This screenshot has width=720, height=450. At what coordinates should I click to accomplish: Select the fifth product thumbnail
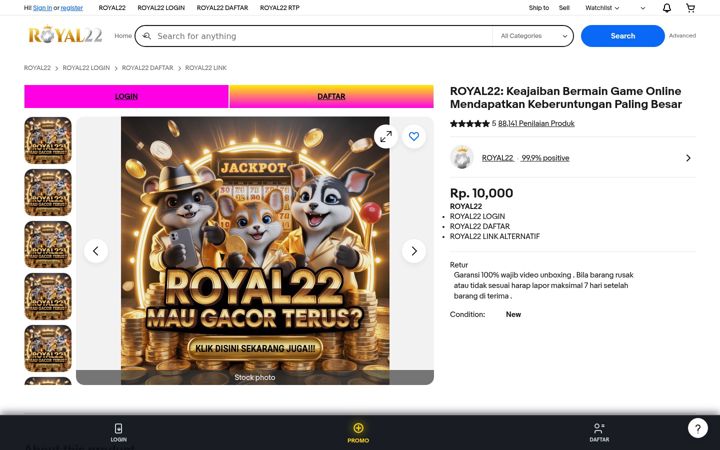pos(48,349)
